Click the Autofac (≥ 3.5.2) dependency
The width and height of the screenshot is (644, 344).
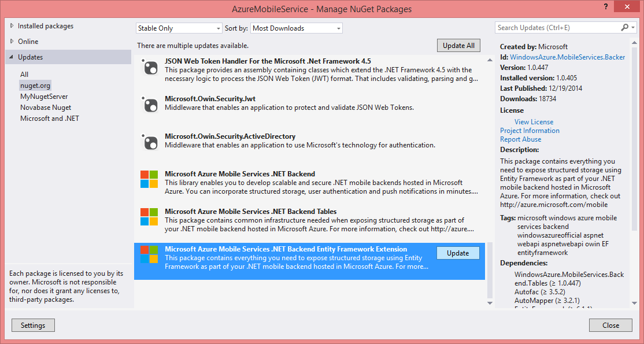coord(541,292)
